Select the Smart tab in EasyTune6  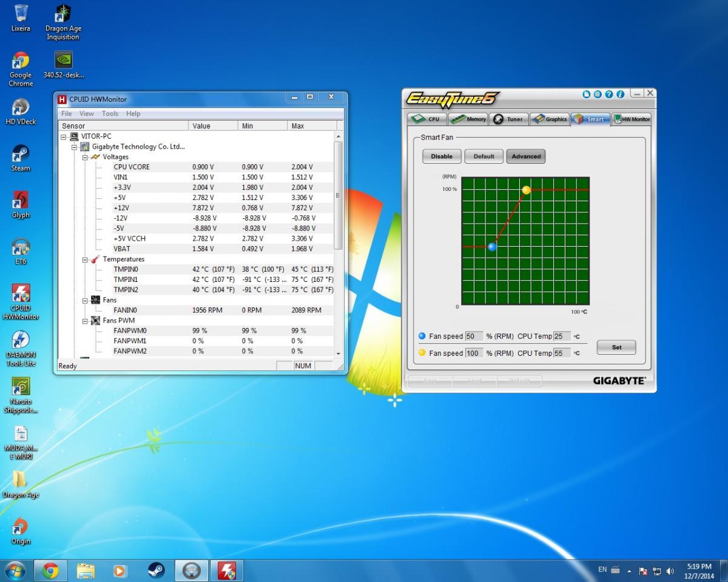[590, 119]
